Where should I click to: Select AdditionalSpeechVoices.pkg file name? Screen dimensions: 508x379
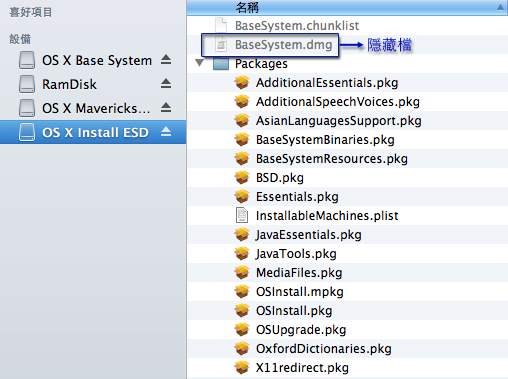[338, 102]
